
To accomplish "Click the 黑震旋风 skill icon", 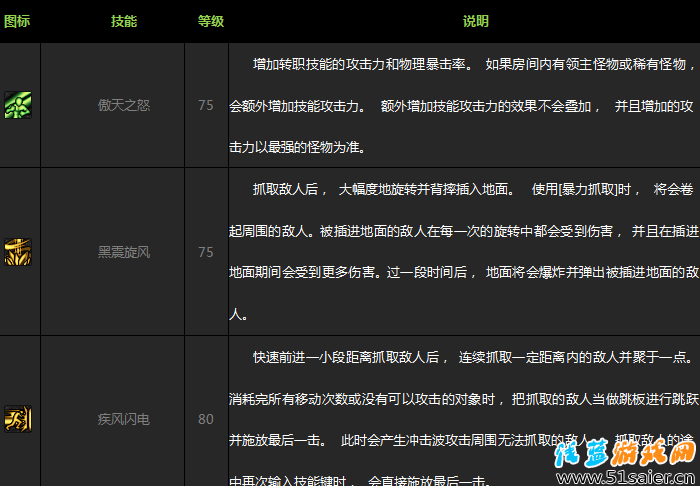I will click(18, 252).
